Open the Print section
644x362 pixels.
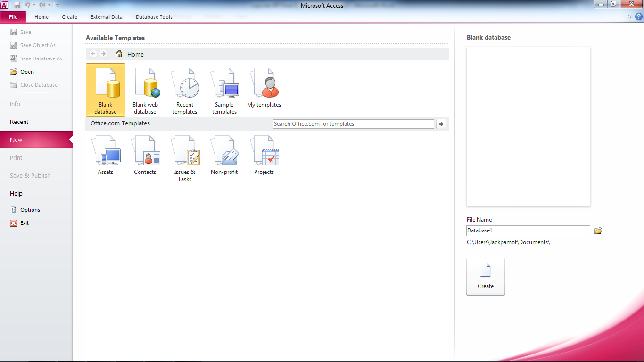[16, 157]
